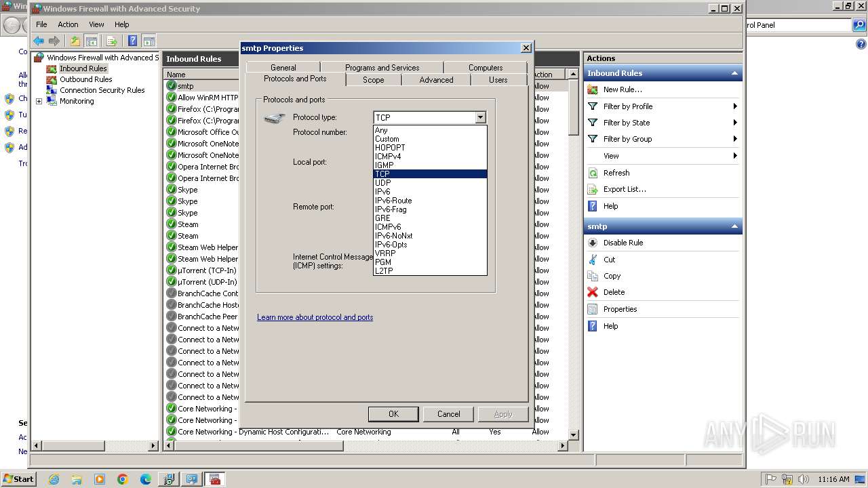Screen dimensions: 868x488
Task: Click volume speaker icon in system tray
Action: tap(802, 479)
